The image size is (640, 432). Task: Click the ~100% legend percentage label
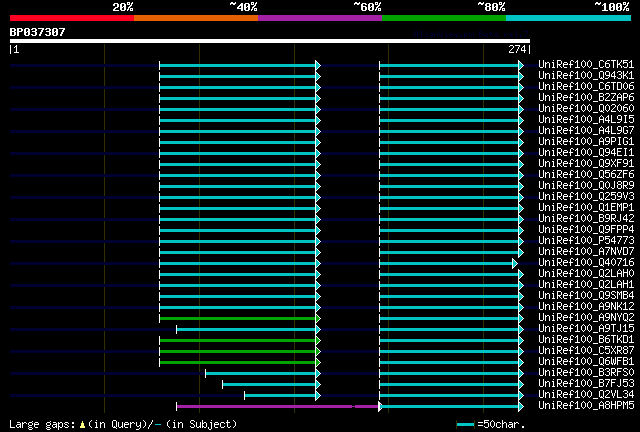pyautogui.click(x=611, y=7)
